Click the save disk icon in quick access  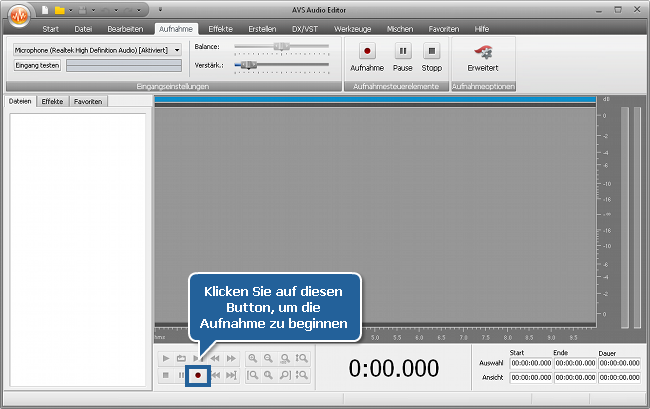(x=83, y=10)
